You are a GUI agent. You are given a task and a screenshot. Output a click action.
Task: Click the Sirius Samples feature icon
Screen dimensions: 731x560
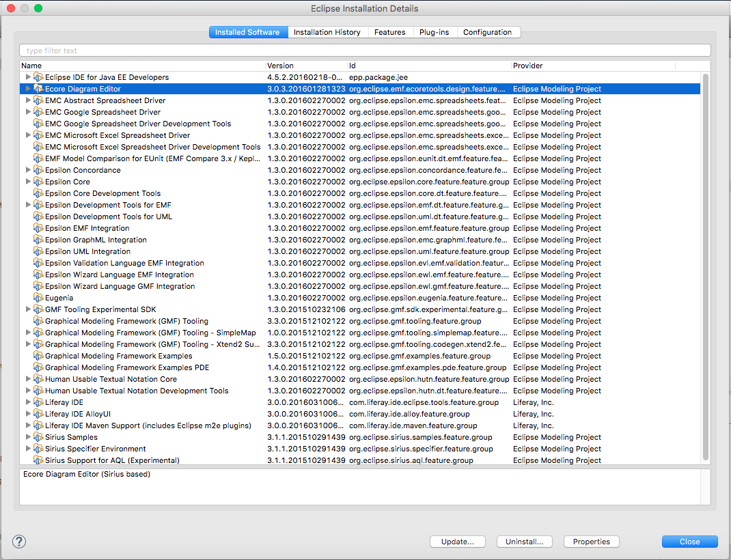click(38, 437)
